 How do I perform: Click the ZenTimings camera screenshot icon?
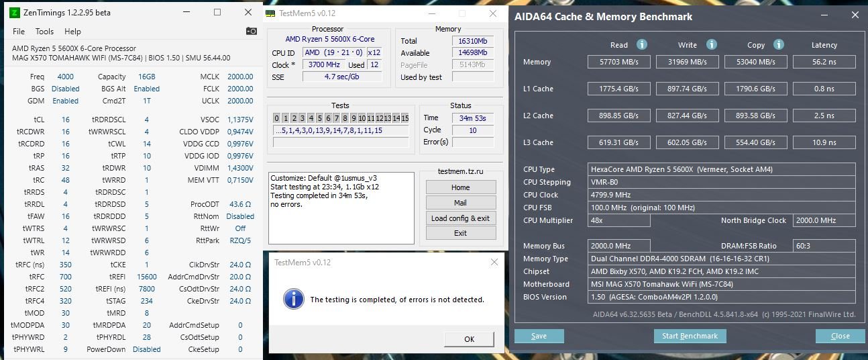(x=251, y=31)
